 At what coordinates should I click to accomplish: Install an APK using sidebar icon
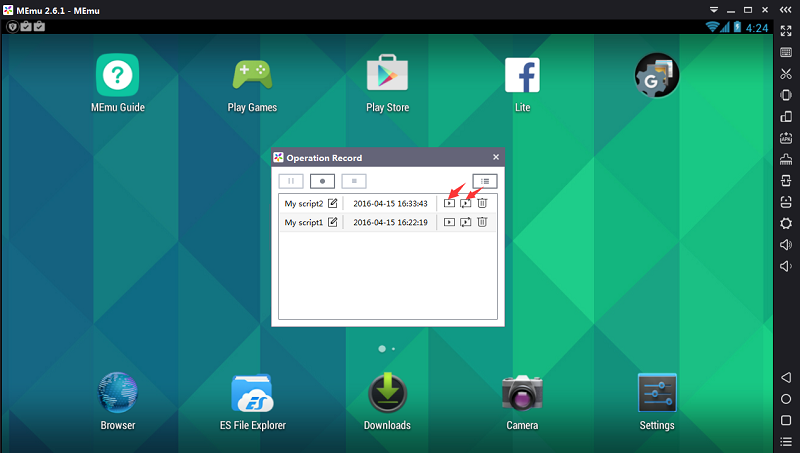tap(785, 139)
